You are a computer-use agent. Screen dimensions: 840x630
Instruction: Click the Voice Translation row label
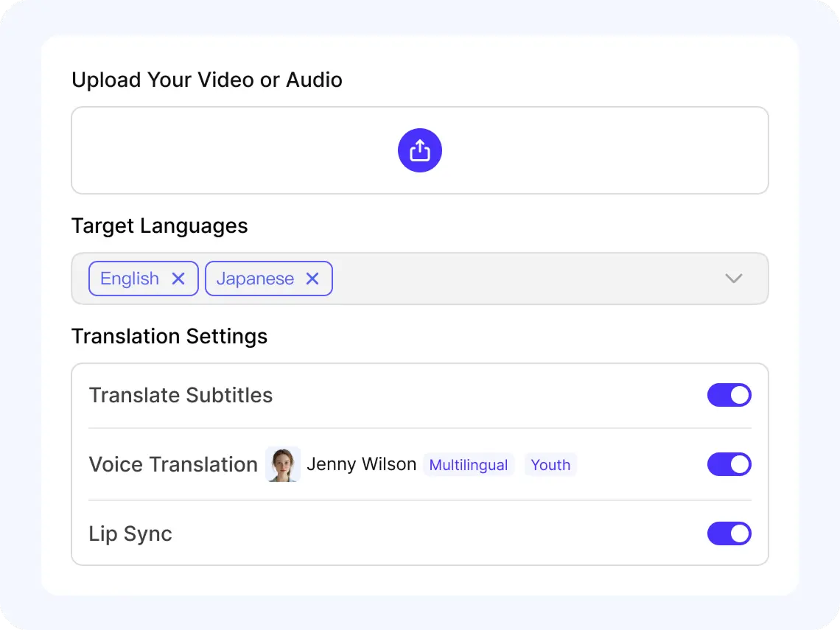[x=172, y=464]
